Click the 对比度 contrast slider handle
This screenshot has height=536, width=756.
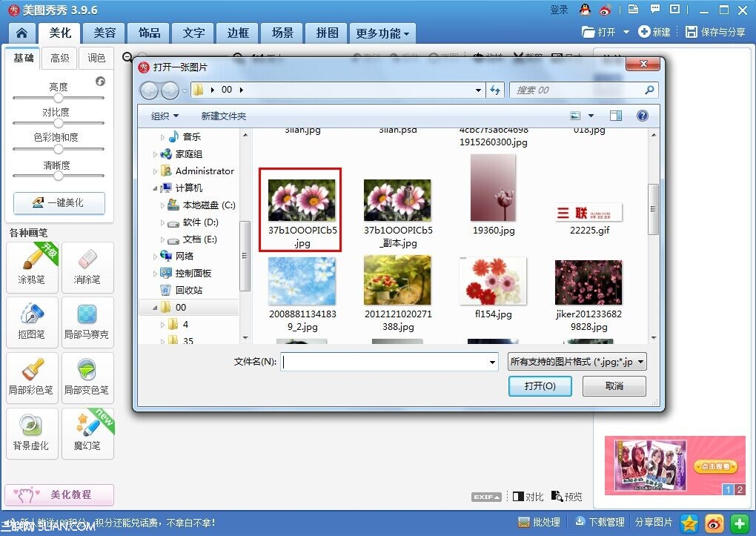(59, 123)
